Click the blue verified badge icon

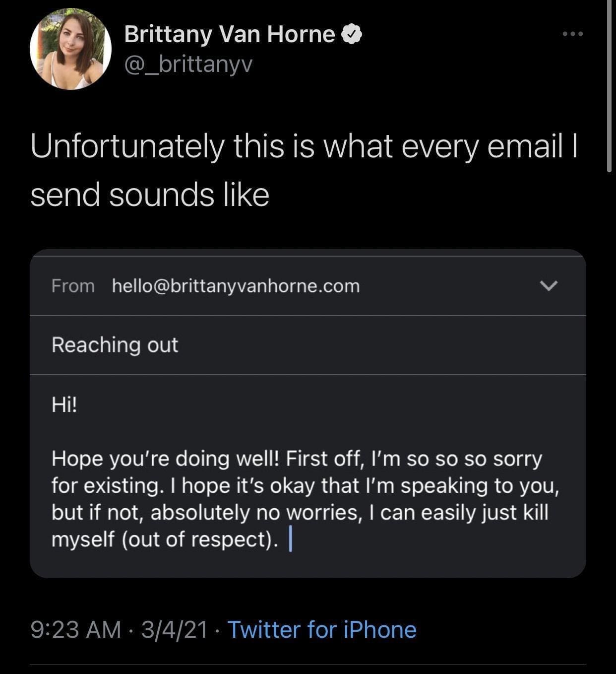click(x=352, y=34)
